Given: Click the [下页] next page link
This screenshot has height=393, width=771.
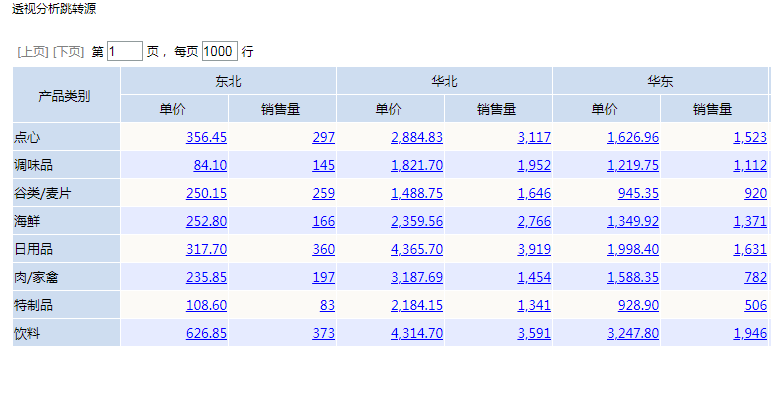Looking at the screenshot, I should 68,52.
